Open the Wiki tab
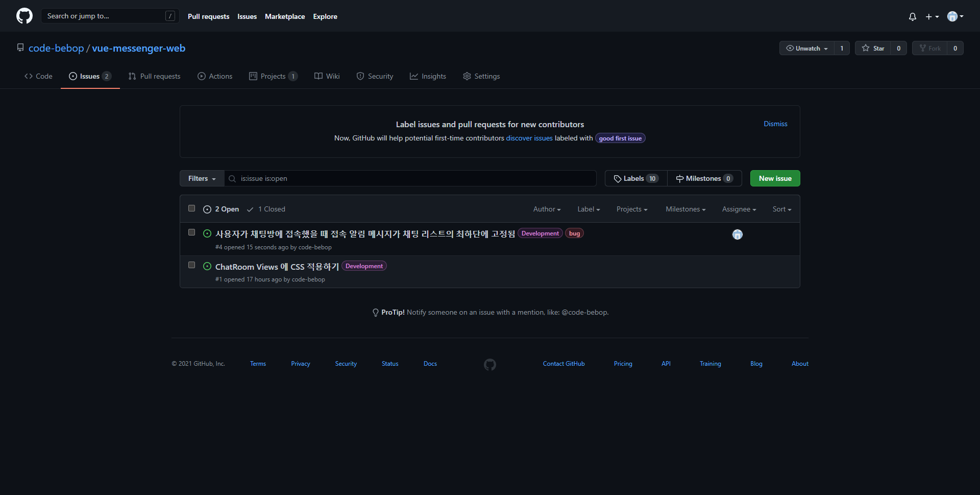The width and height of the screenshot is (980, 495). point(327,76)
